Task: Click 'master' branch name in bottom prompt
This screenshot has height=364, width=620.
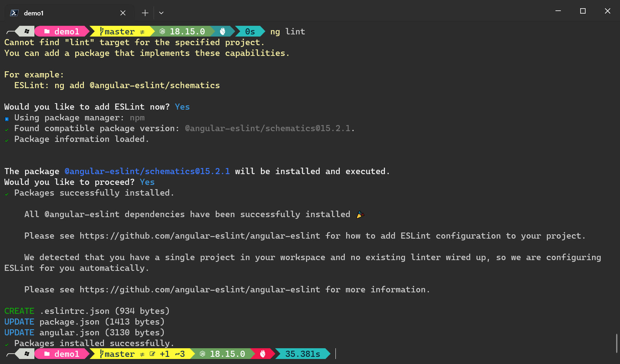Action: [120, 354]
